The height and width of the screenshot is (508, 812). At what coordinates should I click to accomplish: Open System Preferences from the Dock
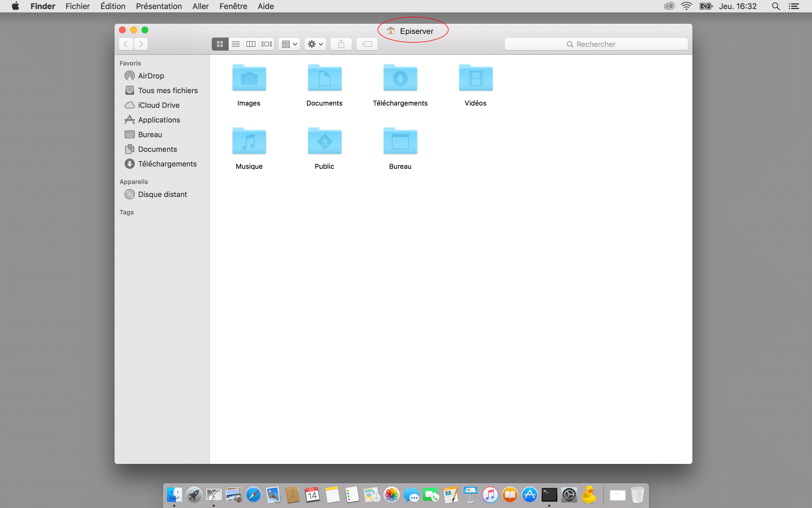click(x=569, y=494)
